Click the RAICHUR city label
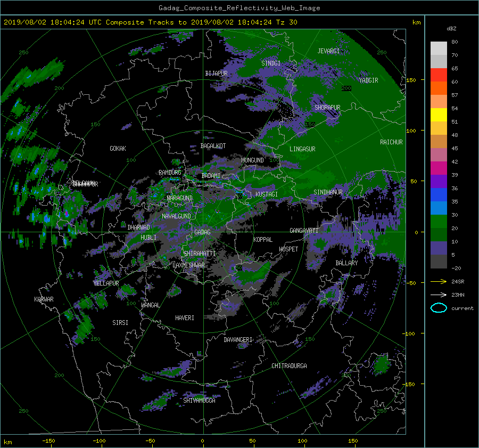This screenshot has width=479, height=448. click(391, 142)
